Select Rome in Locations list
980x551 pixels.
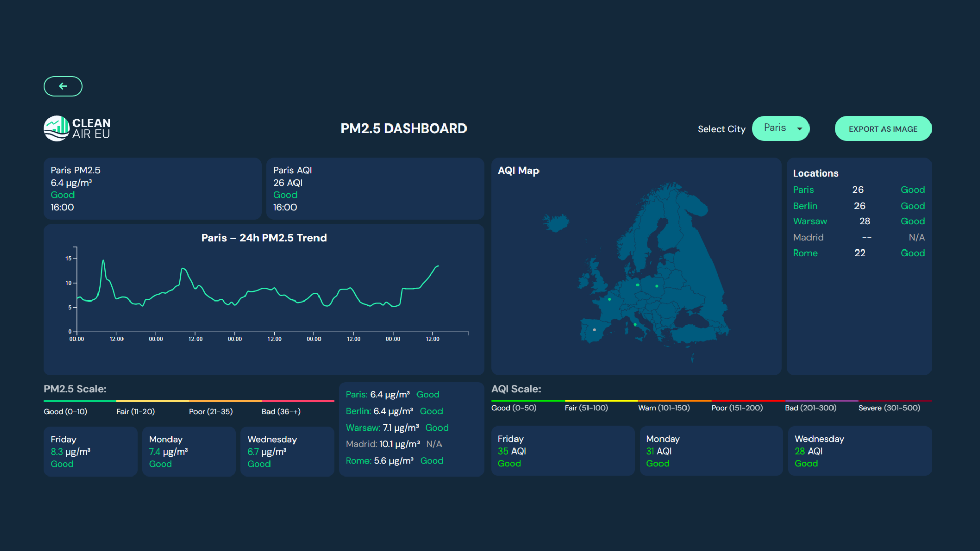tap(805, 253)
